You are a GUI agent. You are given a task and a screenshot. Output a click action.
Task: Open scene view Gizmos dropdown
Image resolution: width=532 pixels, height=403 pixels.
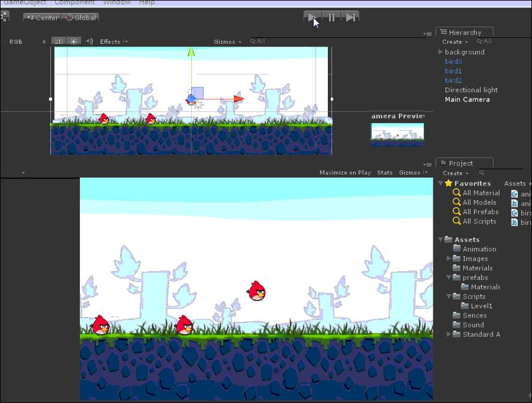tap(227, 41)
